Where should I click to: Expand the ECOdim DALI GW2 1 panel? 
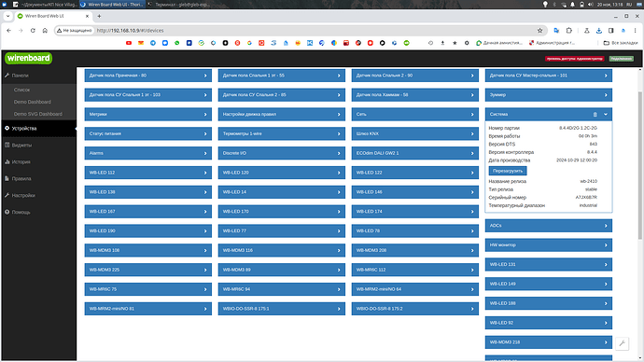[x=414, y=153]
